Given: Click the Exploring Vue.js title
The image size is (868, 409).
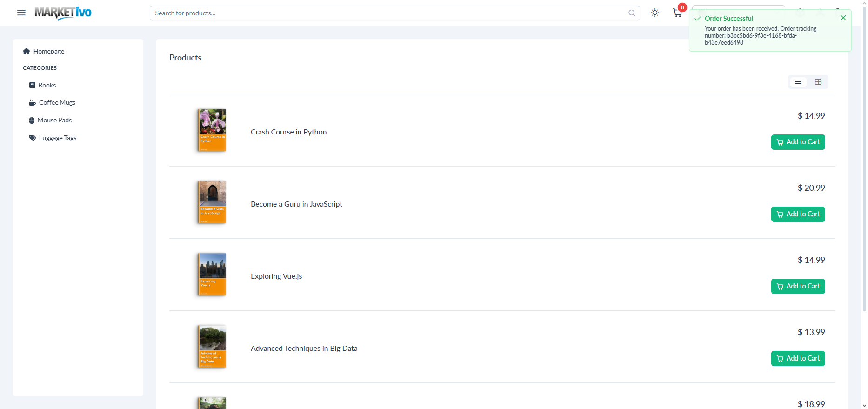Looking at the screenshot, I should (276, 276).
